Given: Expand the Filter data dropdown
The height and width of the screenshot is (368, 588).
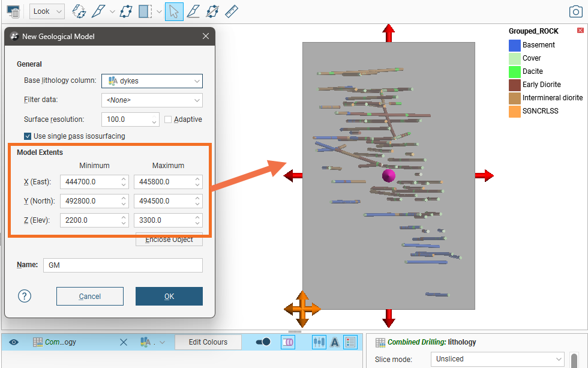Looking at the screenshot, I should tap(152, 100).
